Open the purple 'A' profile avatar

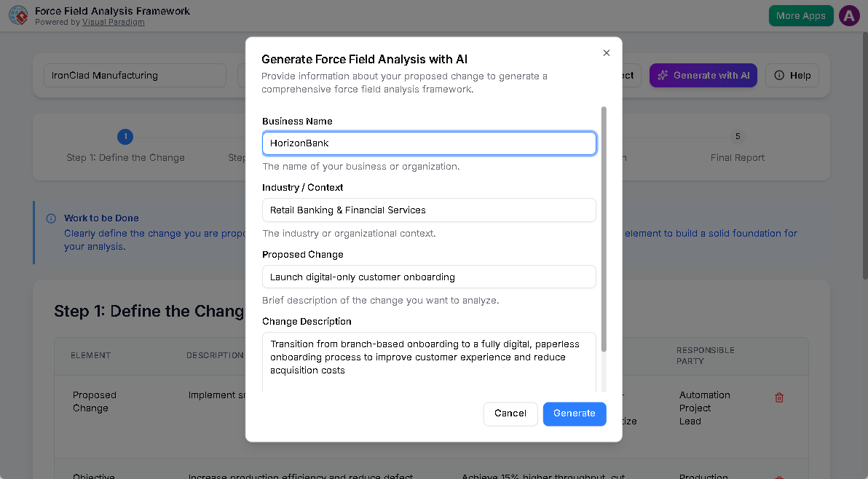[849, 15]
